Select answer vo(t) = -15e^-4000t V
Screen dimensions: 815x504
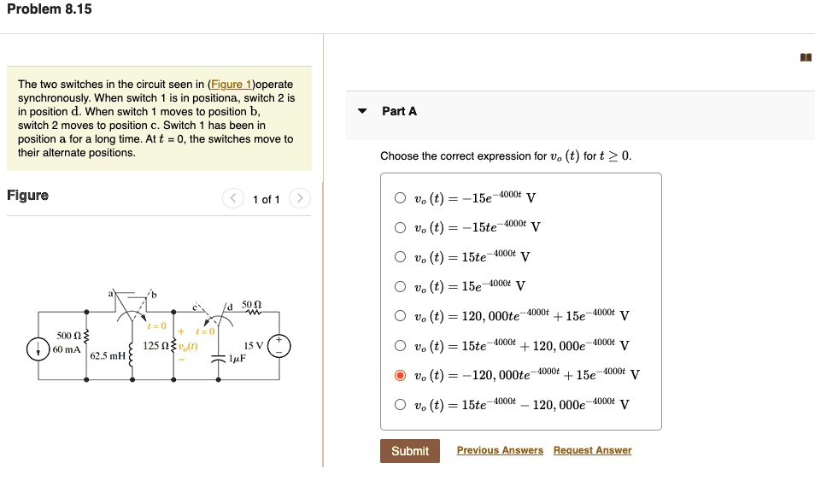point(400,197)
